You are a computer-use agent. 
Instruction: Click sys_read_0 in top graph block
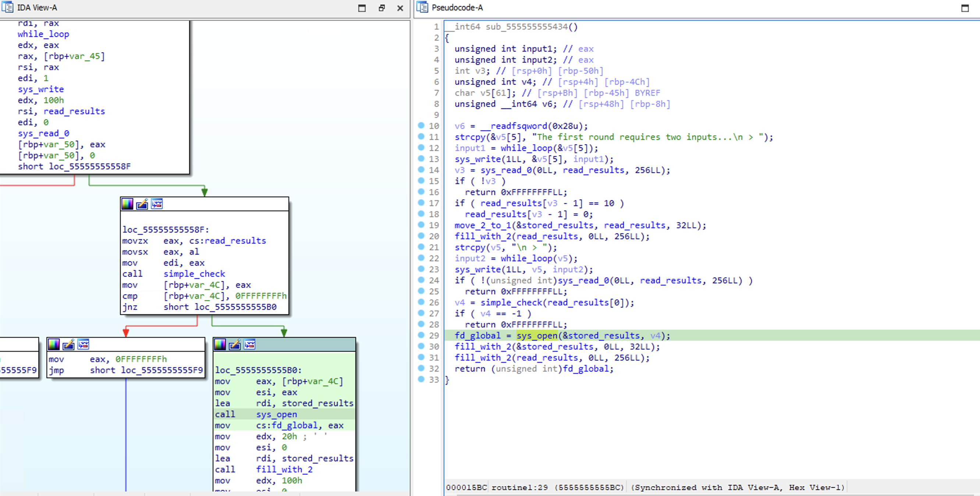(x=43, y=133)
